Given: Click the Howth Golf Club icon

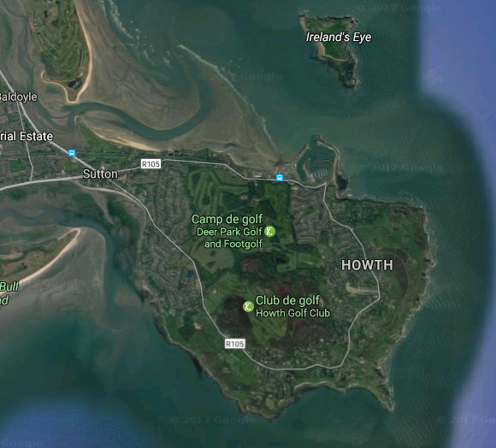Looking at the screenshot, I should tap(248, 306).
